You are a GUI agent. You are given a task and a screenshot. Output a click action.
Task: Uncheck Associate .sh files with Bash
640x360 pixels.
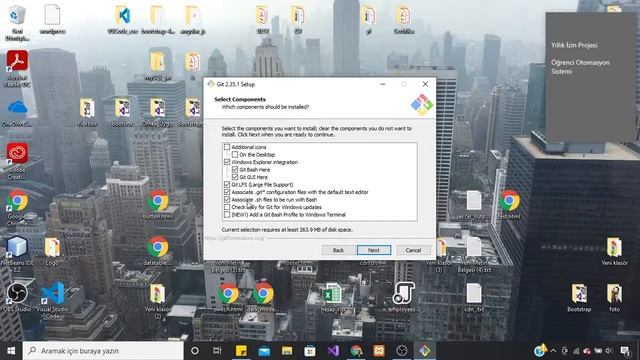pos(227,200)
